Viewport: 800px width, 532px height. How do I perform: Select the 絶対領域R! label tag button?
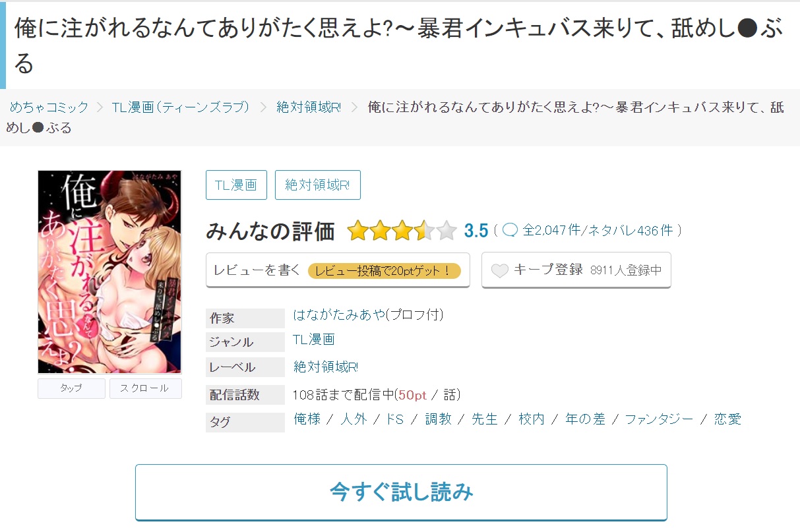pos(318,185)
